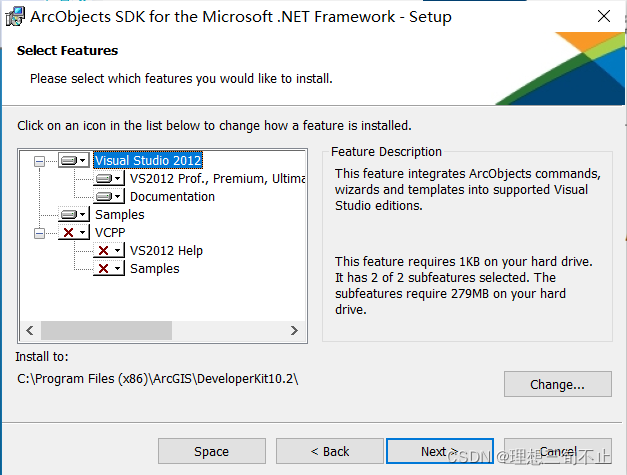Viewport: 627px width, 475px height.
Task: Open the VCPP feature red X dropdown
Action: pyautogui.click(x=74, y=232)
